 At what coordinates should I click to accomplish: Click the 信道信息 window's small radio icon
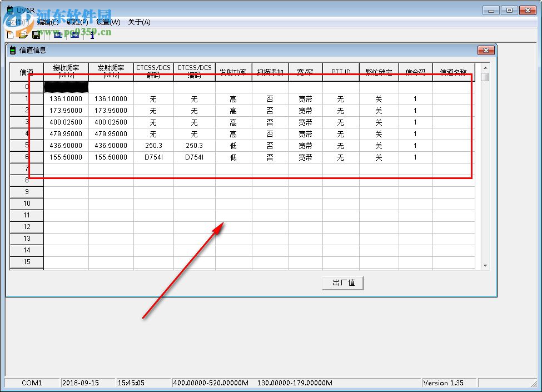[x=13, y=50]
